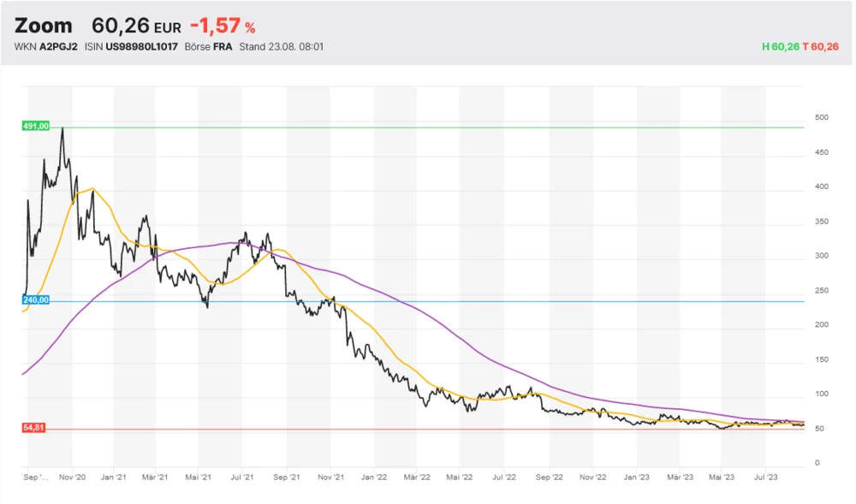The height and width of the screenshot is (504, 856).
Task: Click the 500 value on the price axis
Action: 822,116
